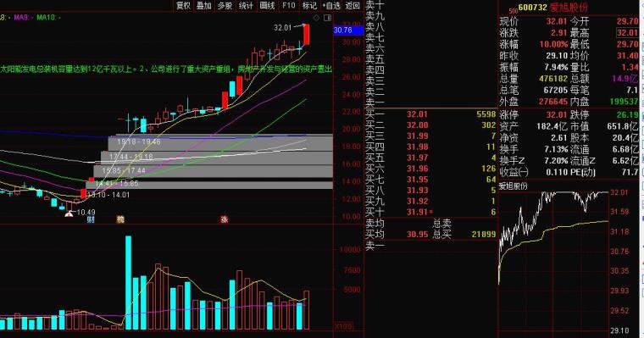644x338 pixels.
Task: Click the 买一 volume 5598
Action: [x=486, y=114]
